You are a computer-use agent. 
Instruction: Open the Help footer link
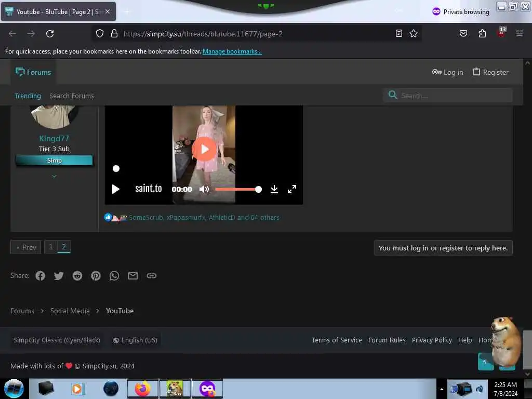465,340
